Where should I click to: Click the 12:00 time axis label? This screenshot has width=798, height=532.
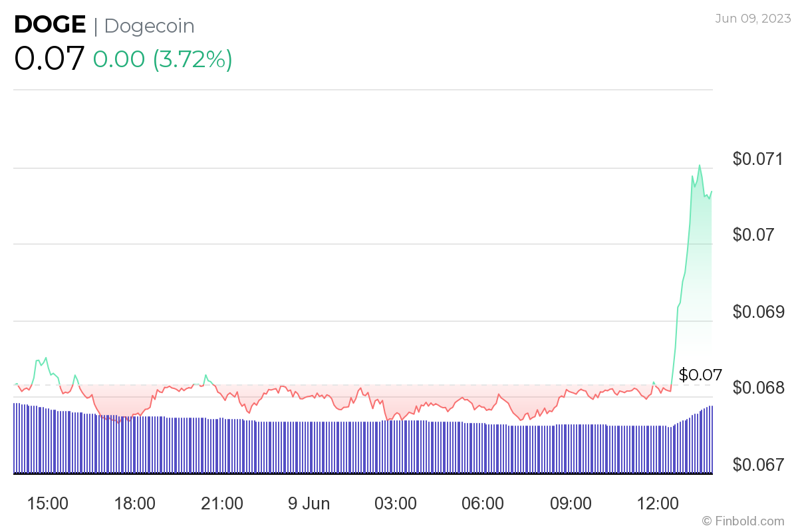[657, 503]
